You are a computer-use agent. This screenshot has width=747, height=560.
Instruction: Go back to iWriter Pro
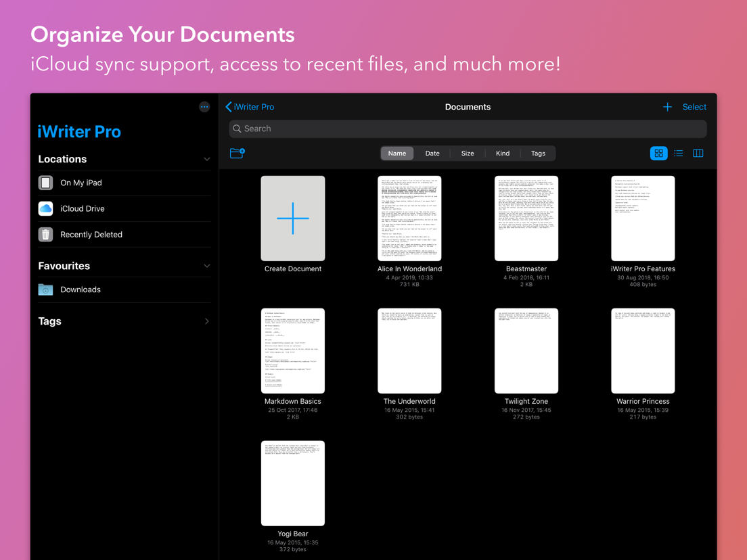tap(250, 107)
